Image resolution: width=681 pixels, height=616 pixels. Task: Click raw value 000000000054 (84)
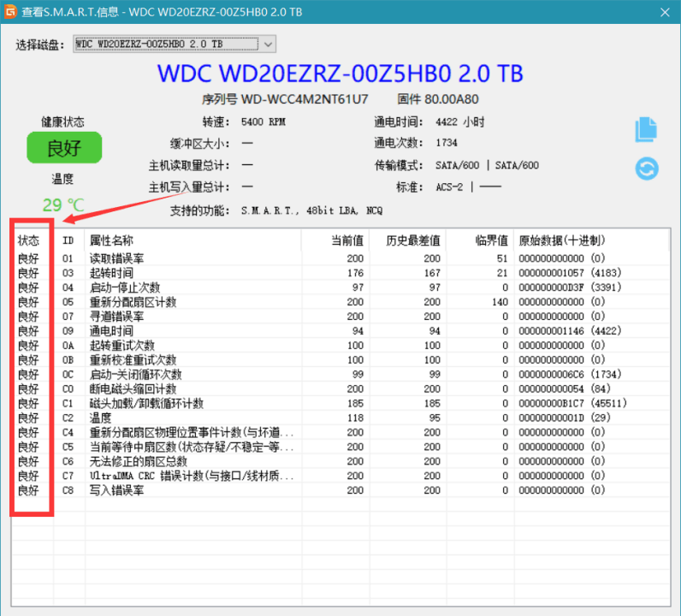565,388
